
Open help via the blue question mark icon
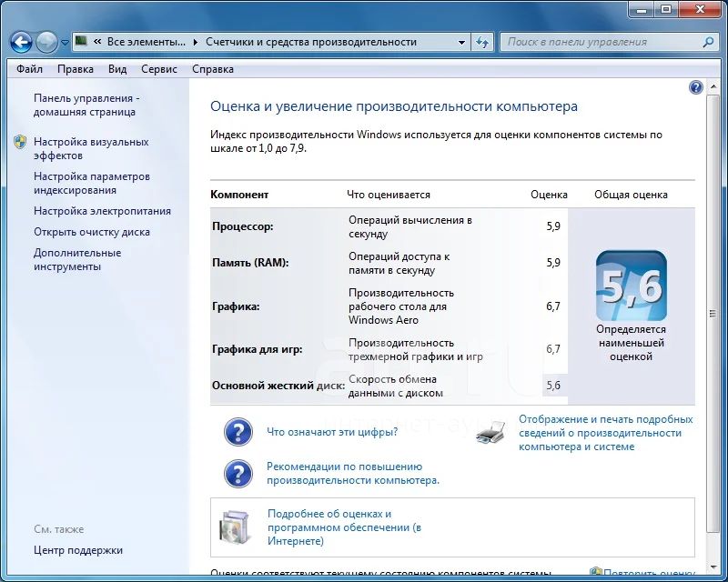(x=696, y=86)
